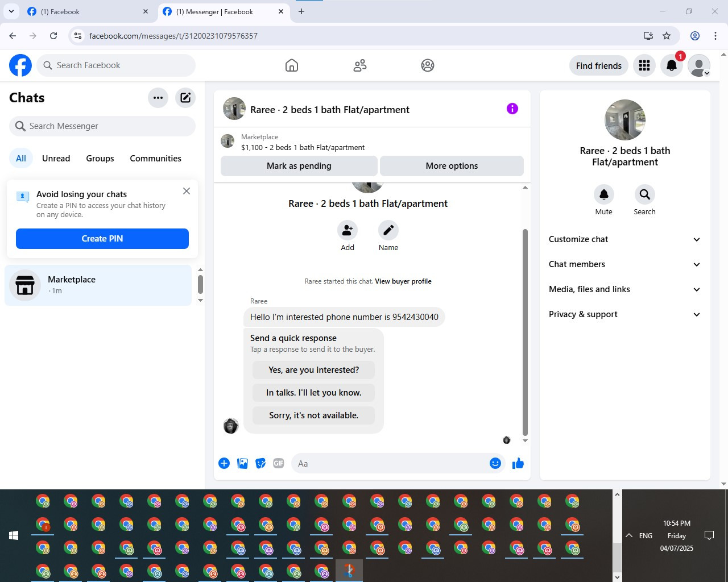728x582 pixels.
Task: Click the listing thumbnail in right panel
Action: click(625, 120)
